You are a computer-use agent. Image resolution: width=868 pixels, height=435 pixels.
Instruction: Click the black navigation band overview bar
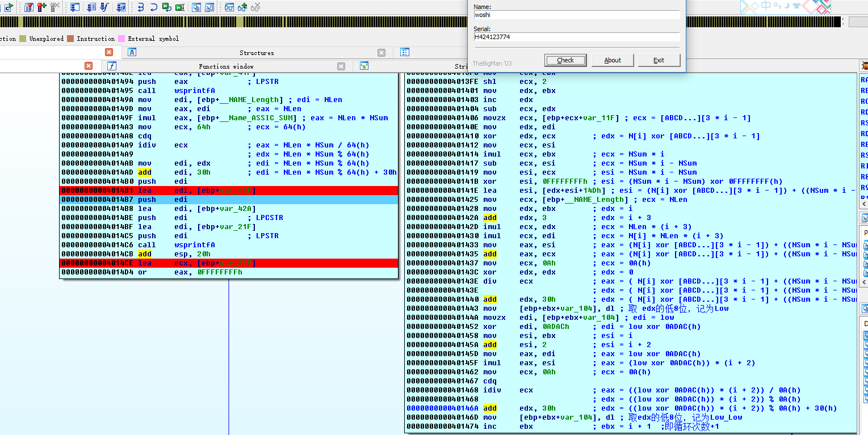coord(420,22)
